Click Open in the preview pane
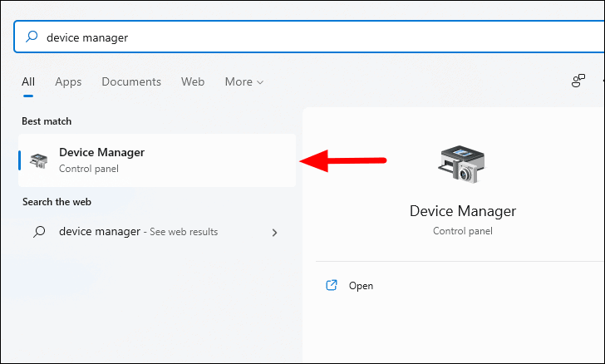Viewport: 605px width, 364px height. pyautogui.click(x=361, y=286)
